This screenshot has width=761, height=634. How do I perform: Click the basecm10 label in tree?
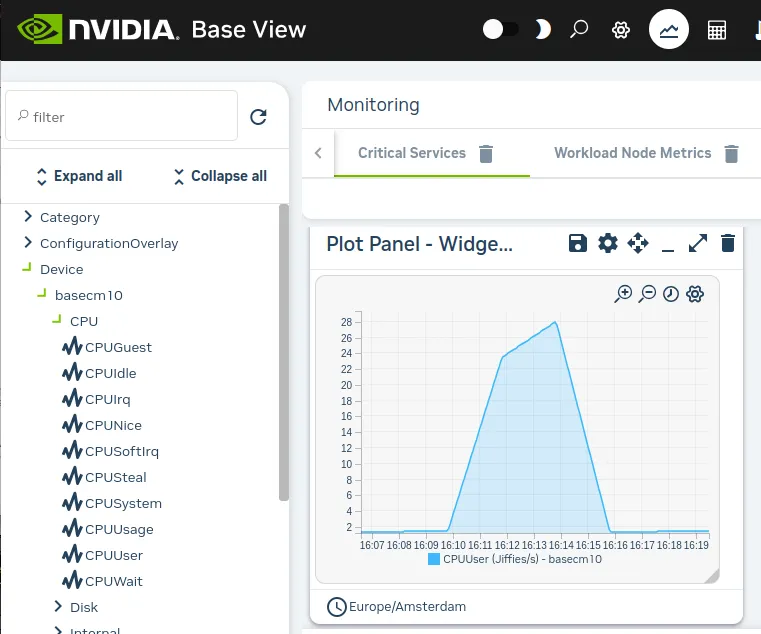89,296
